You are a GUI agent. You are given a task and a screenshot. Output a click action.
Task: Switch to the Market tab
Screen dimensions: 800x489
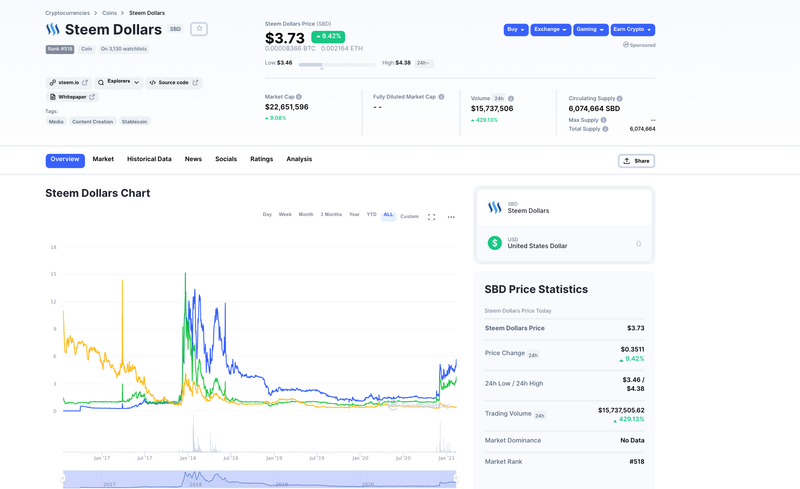[103, 159]
